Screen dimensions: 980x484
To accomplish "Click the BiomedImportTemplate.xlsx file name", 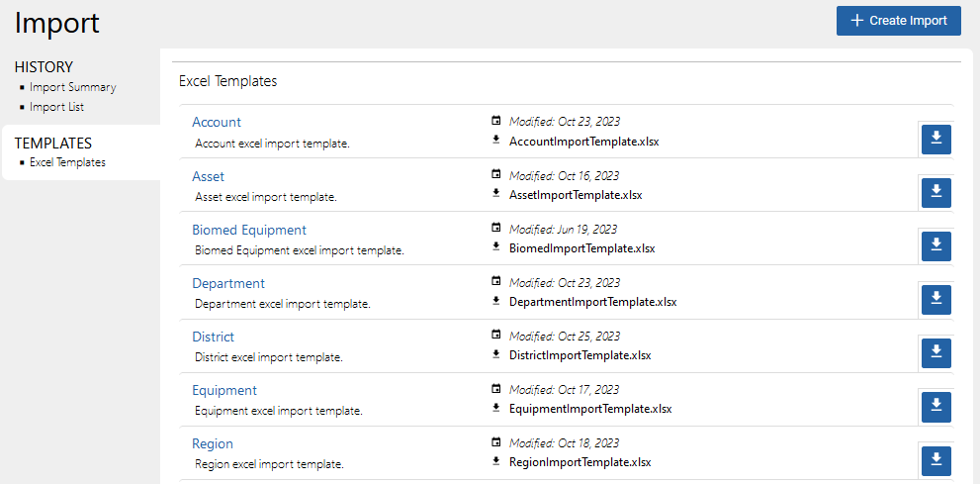I will click(581, 248).
